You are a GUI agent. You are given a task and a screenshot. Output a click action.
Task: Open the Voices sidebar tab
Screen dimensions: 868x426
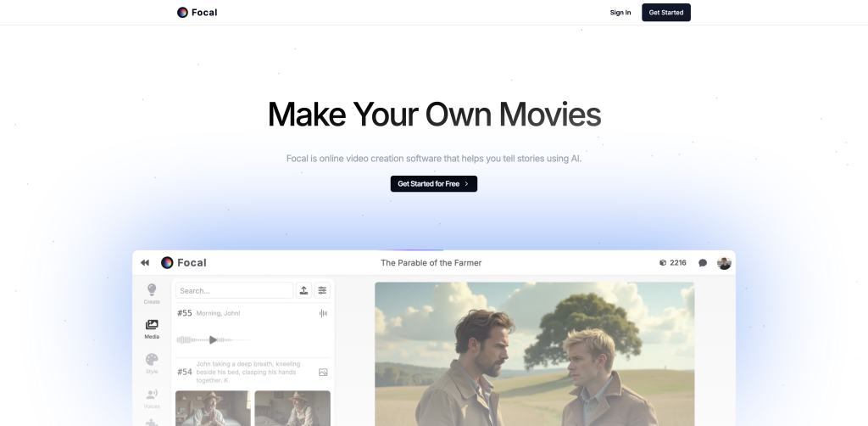click(x=152, y=398)
